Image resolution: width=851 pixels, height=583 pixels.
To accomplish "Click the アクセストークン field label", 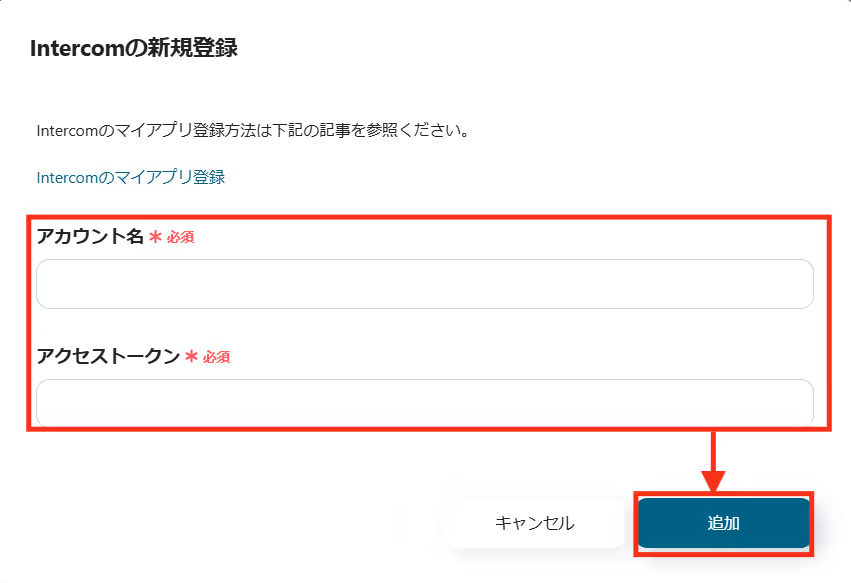I will click(108, 356).
